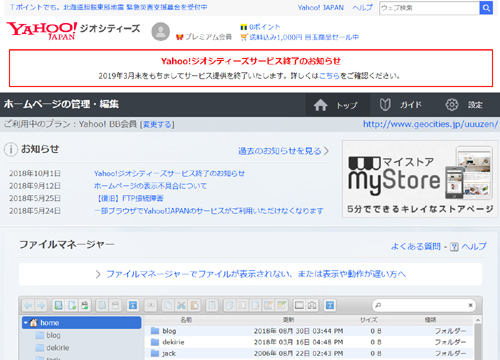Click the file list scrollbar up arrow
Viewport: 500px width, 360px height.
coord(478,320)
